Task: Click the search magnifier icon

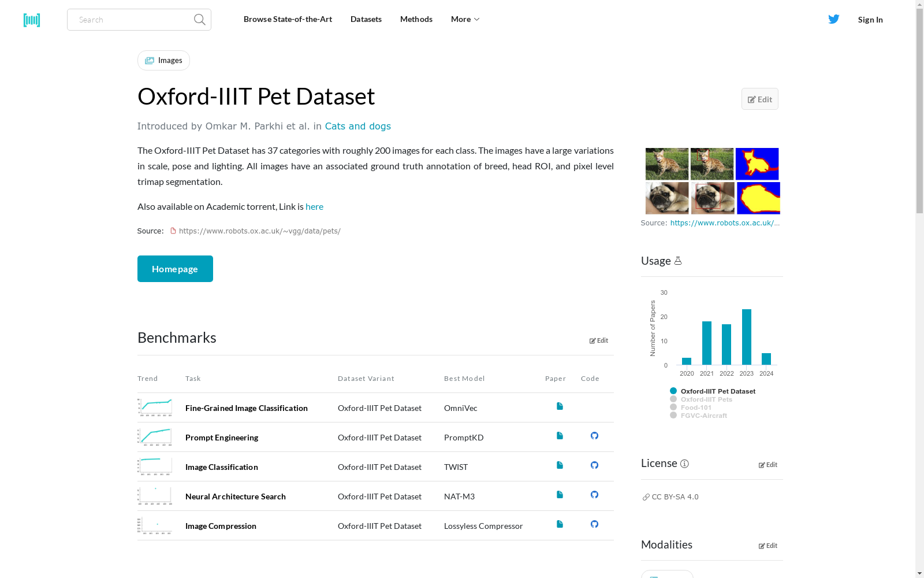Action: click(x=199, y=20)
